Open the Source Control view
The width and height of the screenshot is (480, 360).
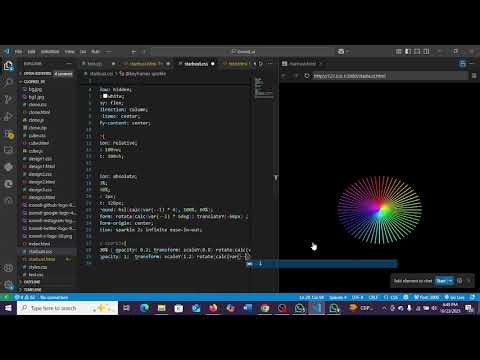8,99
